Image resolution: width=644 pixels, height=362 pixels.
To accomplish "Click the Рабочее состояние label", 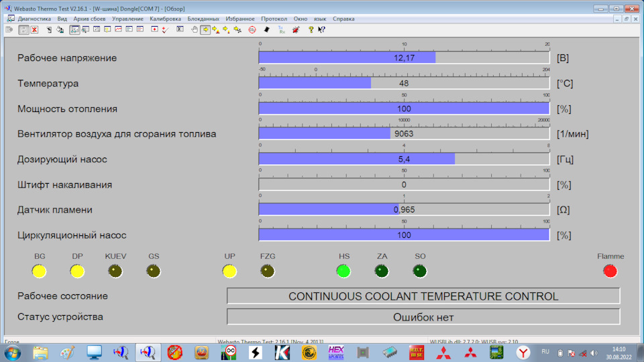I will click(62, 296).
